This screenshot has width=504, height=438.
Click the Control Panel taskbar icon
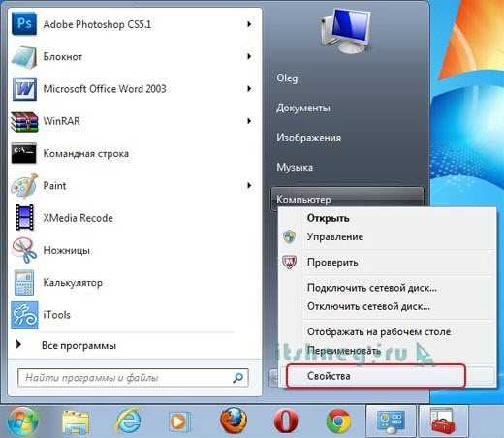pos(391,422)
